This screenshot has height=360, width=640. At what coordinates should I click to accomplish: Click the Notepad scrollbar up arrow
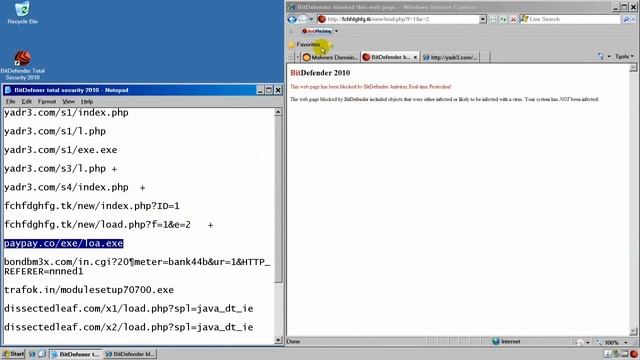tap(278, 112)
